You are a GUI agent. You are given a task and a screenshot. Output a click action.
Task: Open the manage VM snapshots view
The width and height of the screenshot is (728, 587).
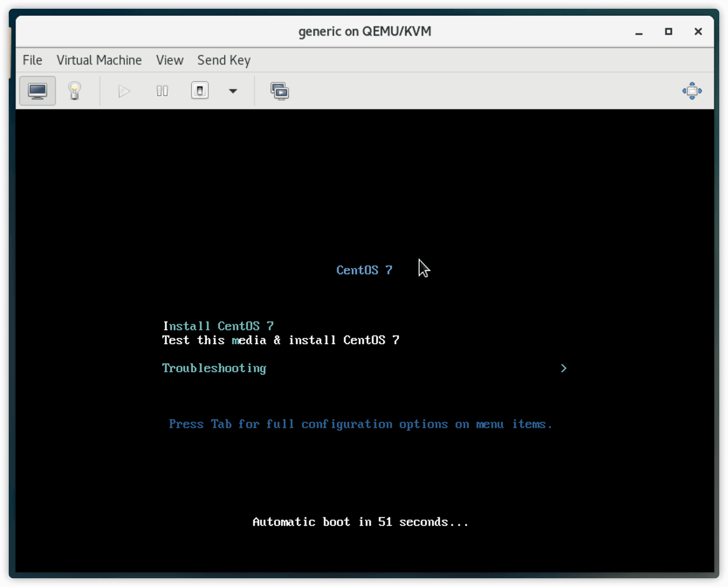point(280,91)
